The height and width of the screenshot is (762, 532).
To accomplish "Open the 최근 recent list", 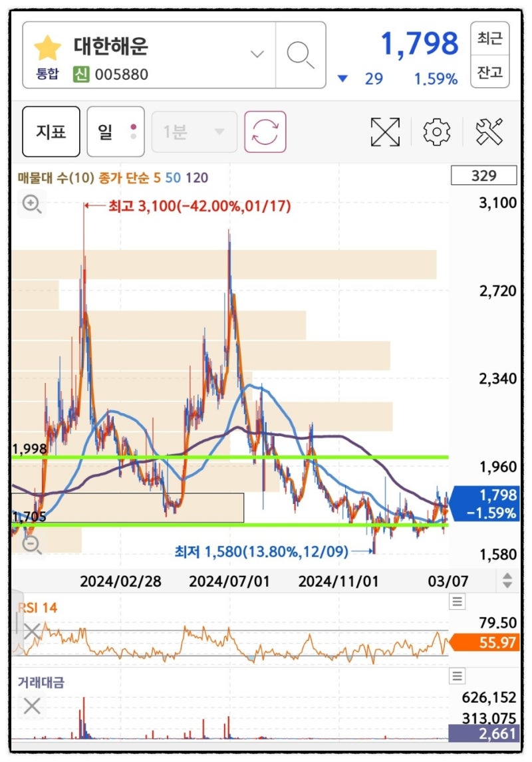I will [x=489, y=38].
